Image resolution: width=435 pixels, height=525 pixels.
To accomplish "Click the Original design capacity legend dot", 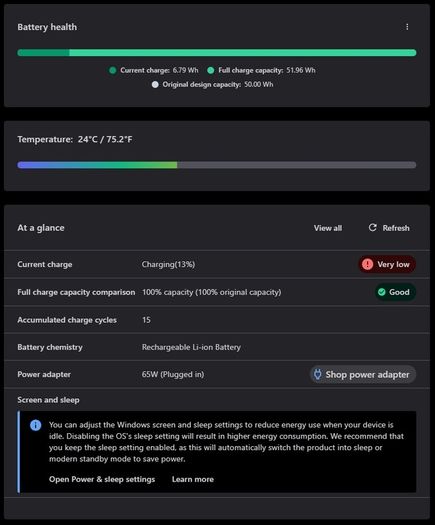I will [155, 85].
